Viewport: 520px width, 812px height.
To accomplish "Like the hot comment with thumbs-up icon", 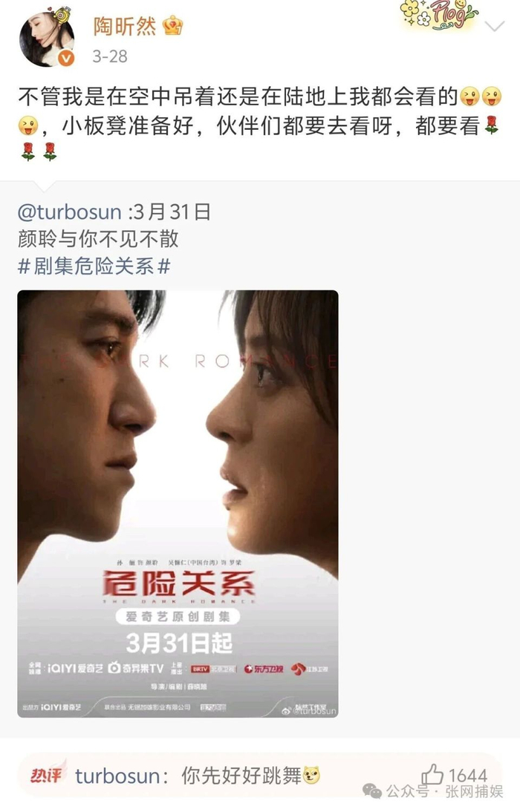I will pyautogui.click(x=432, y=775).
